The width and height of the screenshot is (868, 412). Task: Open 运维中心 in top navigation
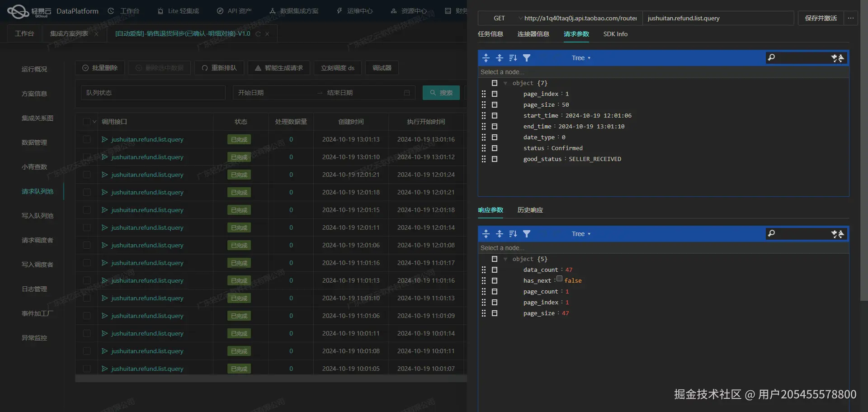click(x=355, y=11)
